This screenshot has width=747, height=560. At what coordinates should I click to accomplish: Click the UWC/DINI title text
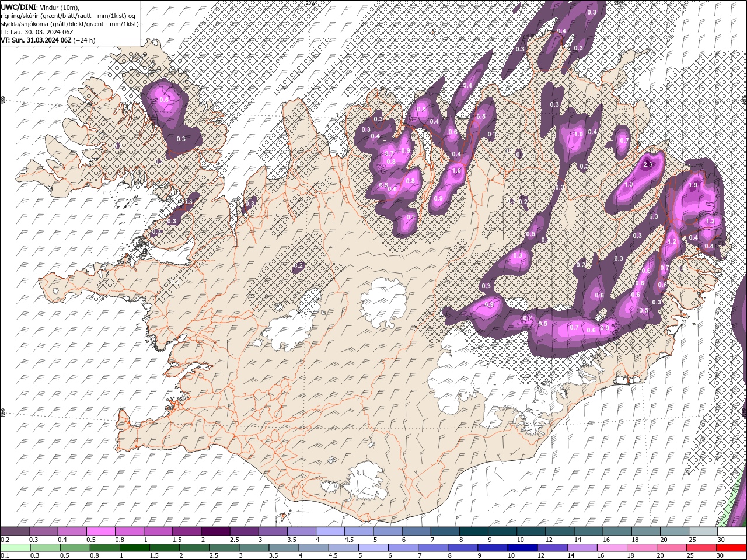point(18,6)
